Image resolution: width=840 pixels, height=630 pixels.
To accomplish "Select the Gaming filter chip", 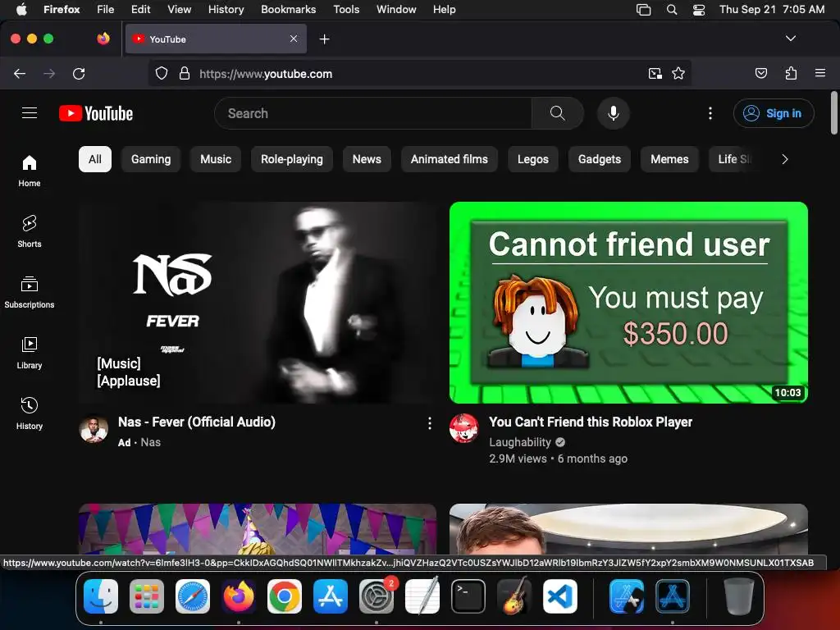I will coord(151,159).
